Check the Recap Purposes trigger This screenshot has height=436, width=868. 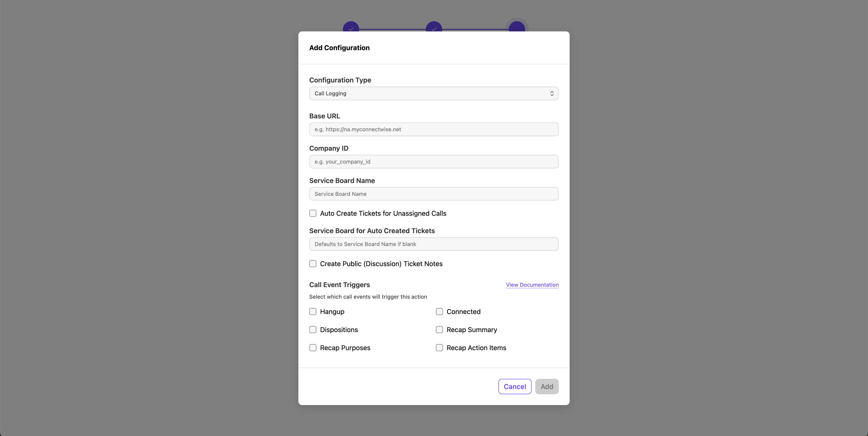click(313, 348)
